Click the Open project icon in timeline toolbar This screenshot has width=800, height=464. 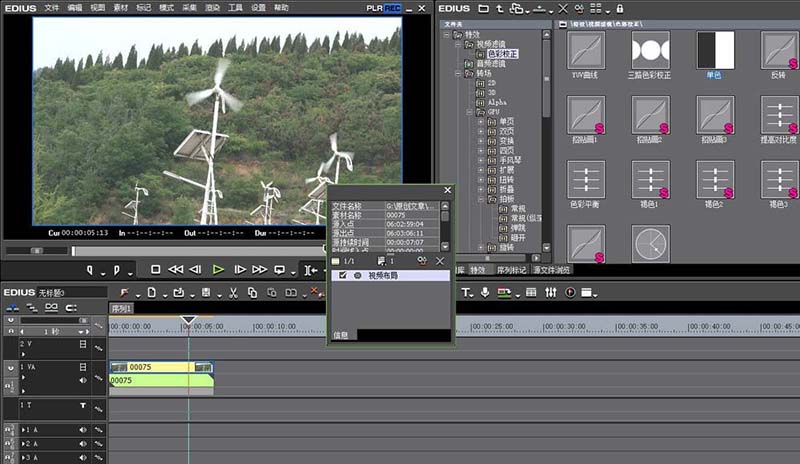click(x=179, y=292)
